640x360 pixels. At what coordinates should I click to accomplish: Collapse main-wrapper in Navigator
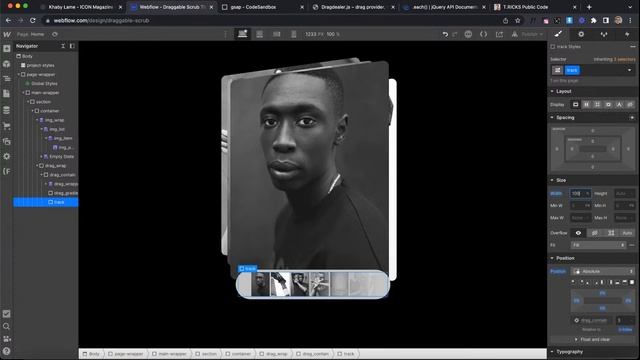23,93
